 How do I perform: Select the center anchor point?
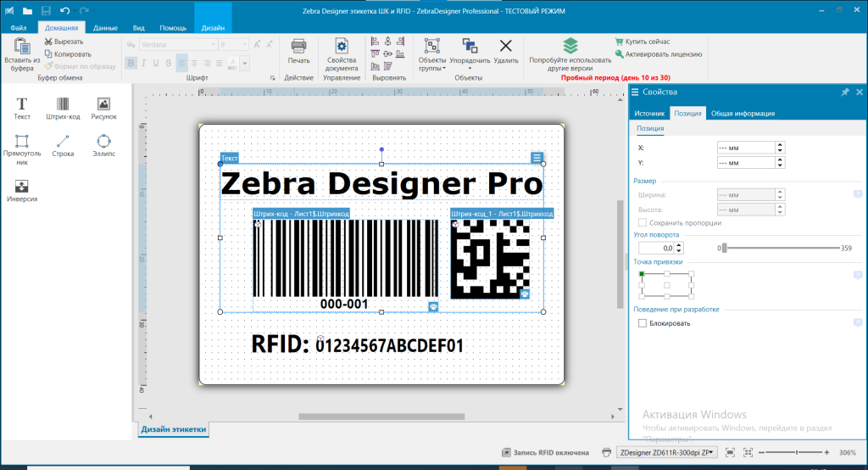(666, 285)
